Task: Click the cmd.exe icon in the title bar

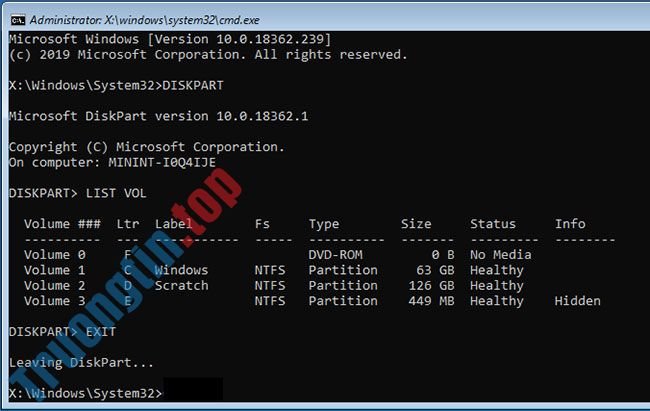Action: click(18, 20)
